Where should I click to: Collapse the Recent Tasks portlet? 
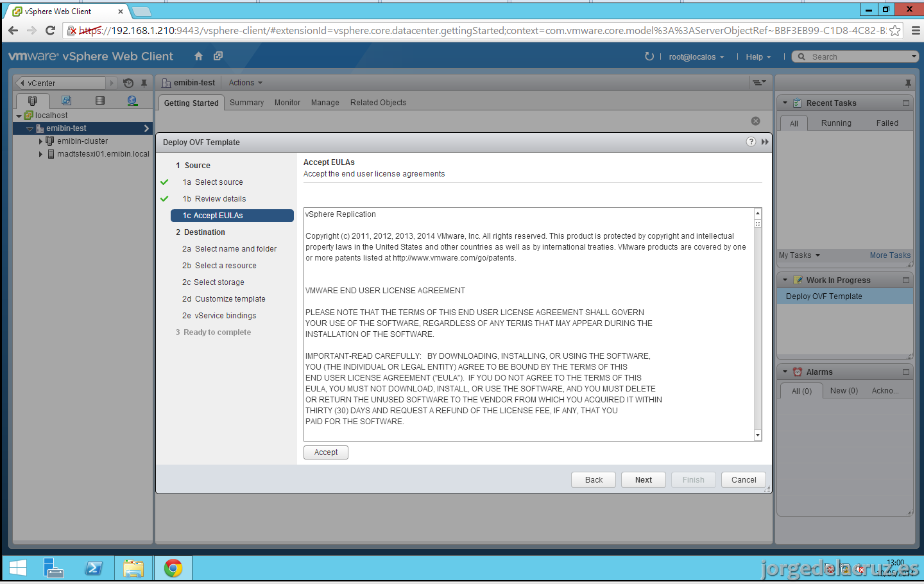pos(785,103)
